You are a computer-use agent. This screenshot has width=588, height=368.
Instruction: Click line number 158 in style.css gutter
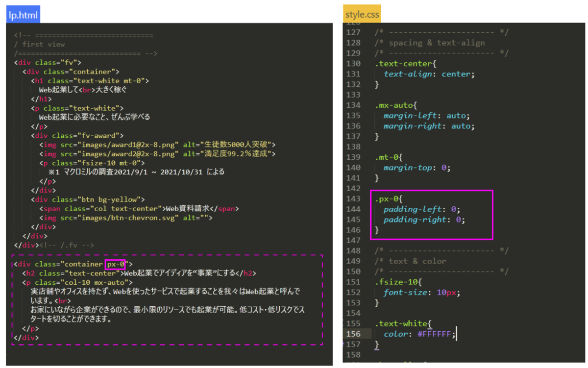click(x=353, y=354)
